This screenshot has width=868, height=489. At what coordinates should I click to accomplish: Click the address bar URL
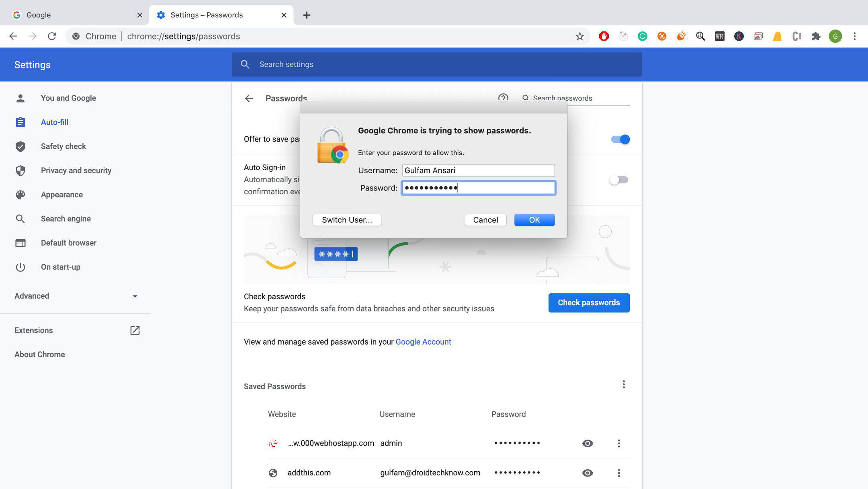click(x=183, y=36)
